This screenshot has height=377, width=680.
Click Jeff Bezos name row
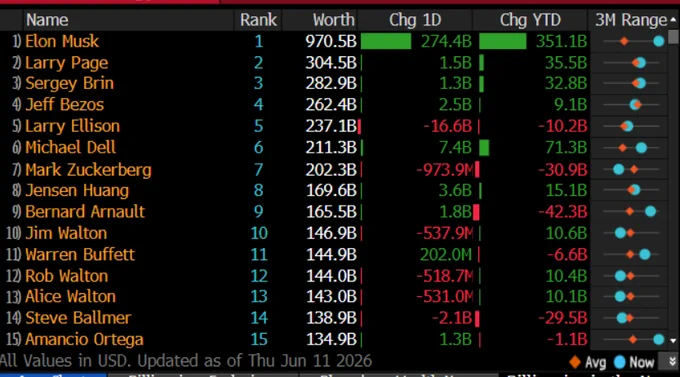(x=65, y=105)
